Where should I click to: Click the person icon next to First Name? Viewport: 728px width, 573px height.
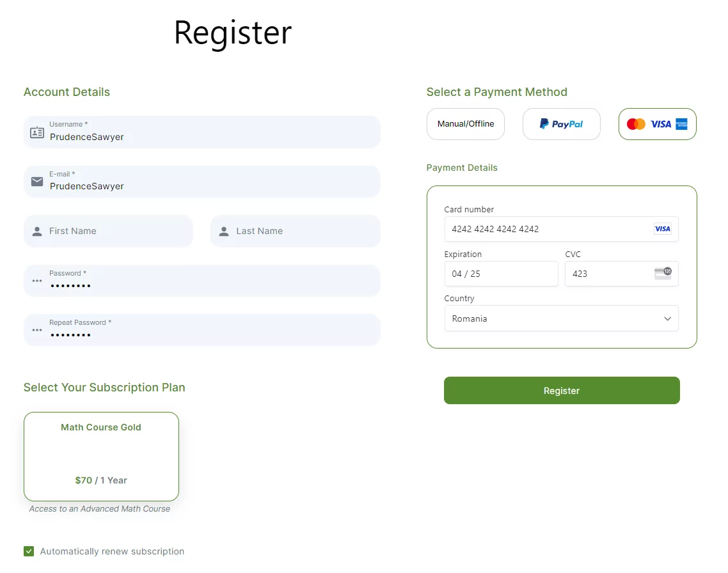coord(37,231)
